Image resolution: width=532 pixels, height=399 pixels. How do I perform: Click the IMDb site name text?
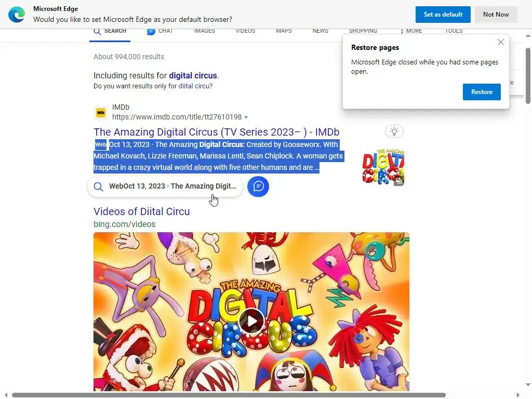(121, 107)
